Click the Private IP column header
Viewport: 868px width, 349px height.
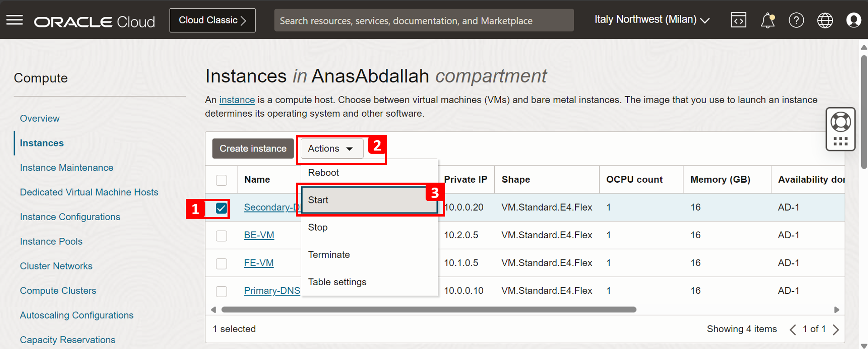(465, 179)
